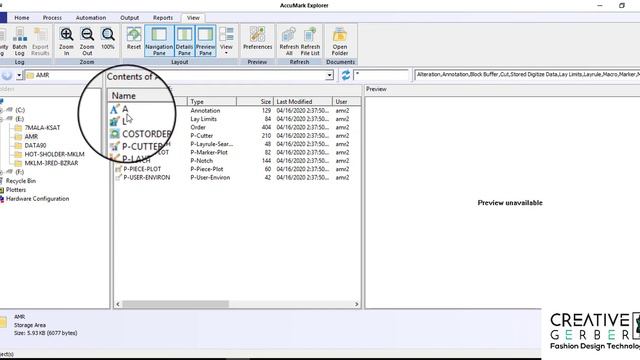The width and height of the screenshot is (640, 360).
Task: Expand the (C:) drive node
Action: 1,110
